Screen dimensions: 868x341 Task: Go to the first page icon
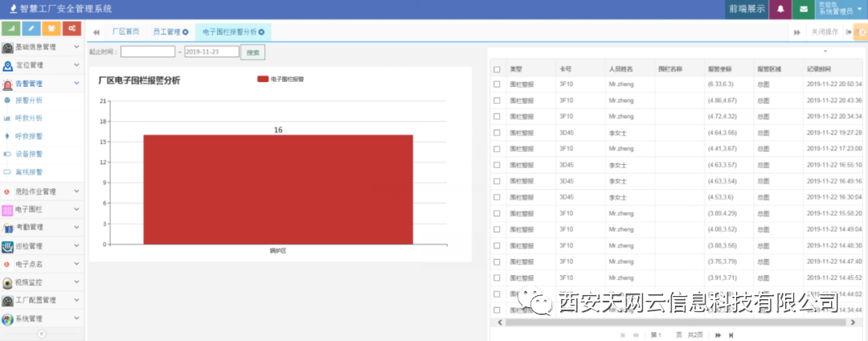624,335
